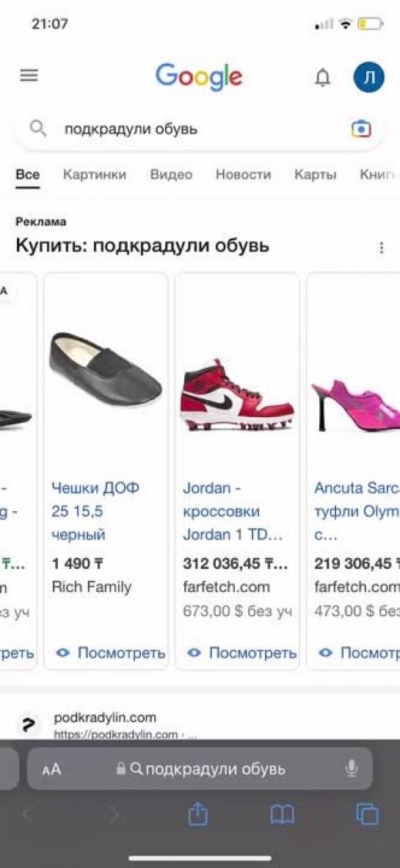The height and width of the screenshot is (868, 400).
Task: Open the Чешки ДОФ product link
Action: (x=95, y=512)
